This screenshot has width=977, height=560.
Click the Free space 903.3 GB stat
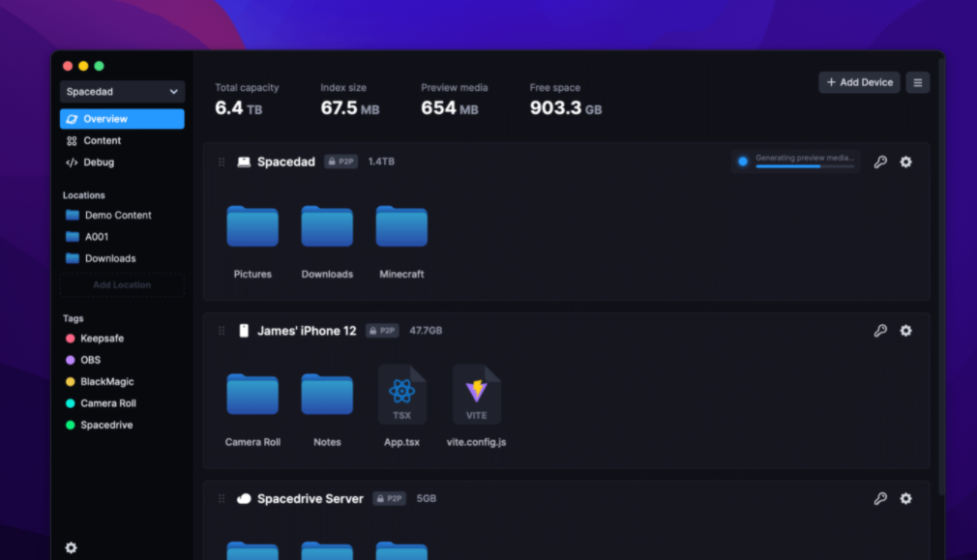[566, 100]
